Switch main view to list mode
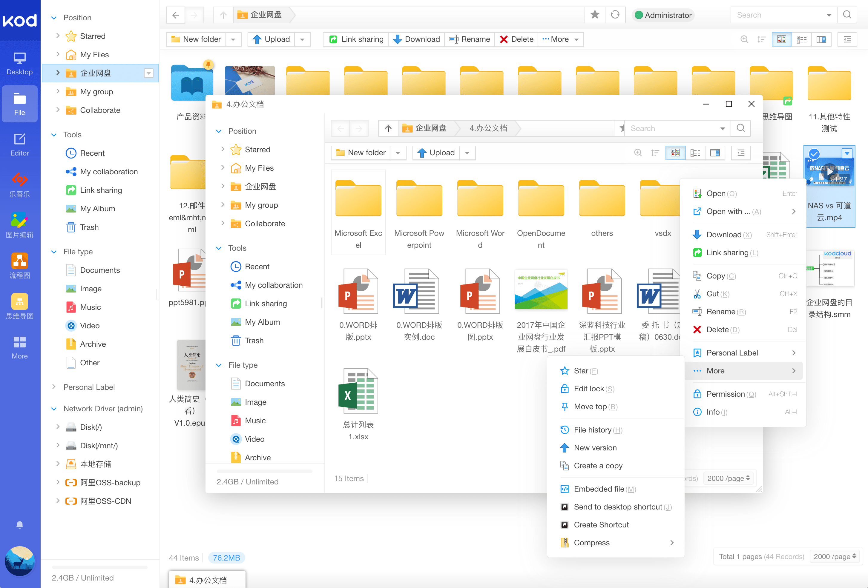868x588 pixels. click(801, 39)
